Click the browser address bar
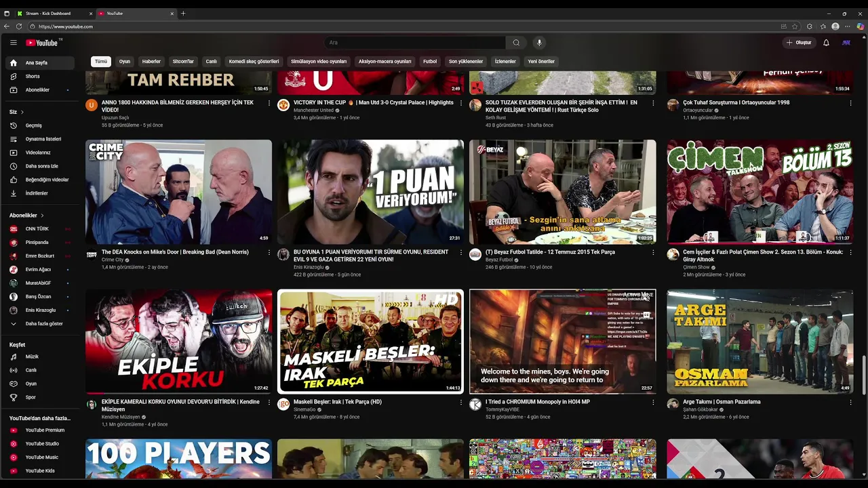 407,26
